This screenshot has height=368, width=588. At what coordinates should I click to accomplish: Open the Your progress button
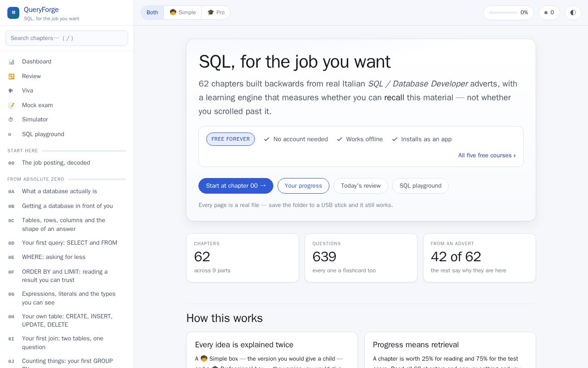(303, 186)
